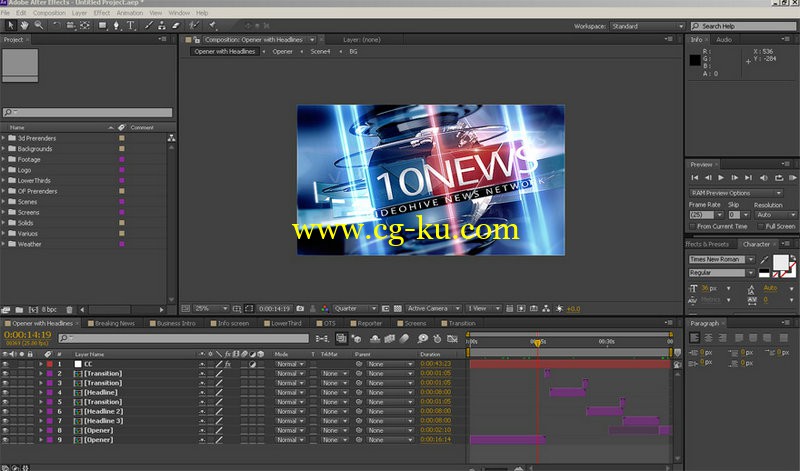Click the reset exposure icon

click(560, 309)
